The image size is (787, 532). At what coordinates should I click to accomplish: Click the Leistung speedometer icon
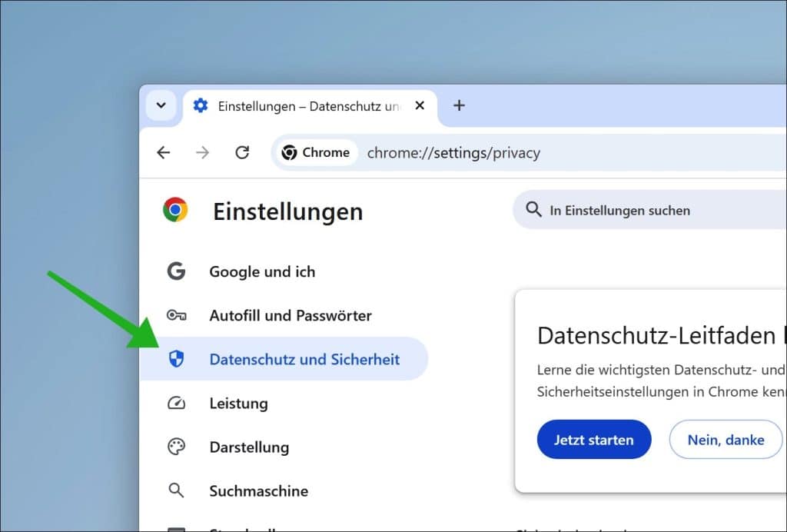point(176,403)
